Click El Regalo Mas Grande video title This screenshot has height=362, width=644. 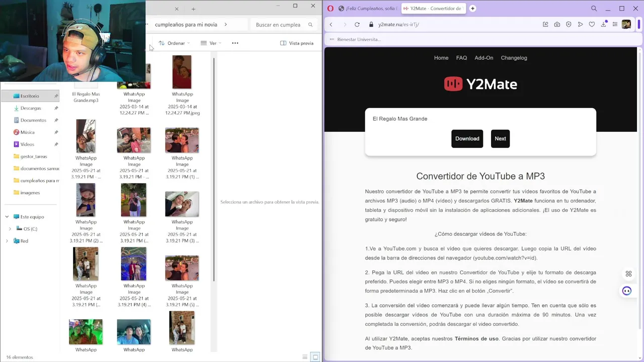click(400, 119)
